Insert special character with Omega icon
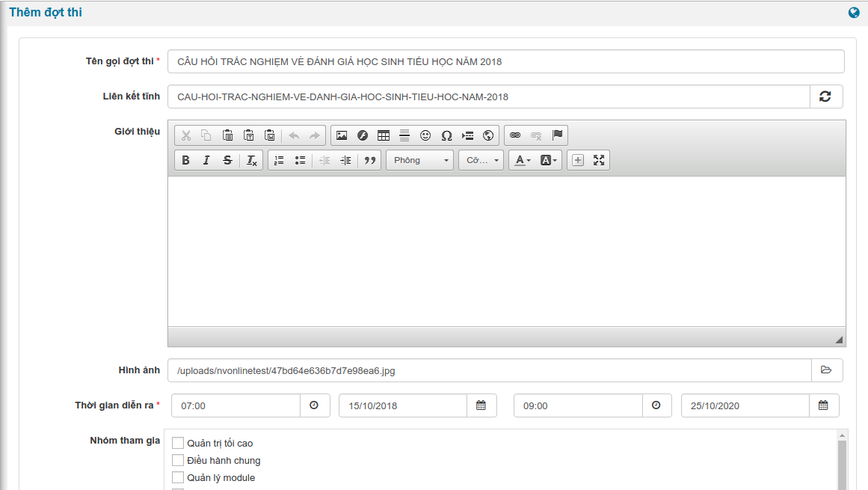 coord(446,135)
